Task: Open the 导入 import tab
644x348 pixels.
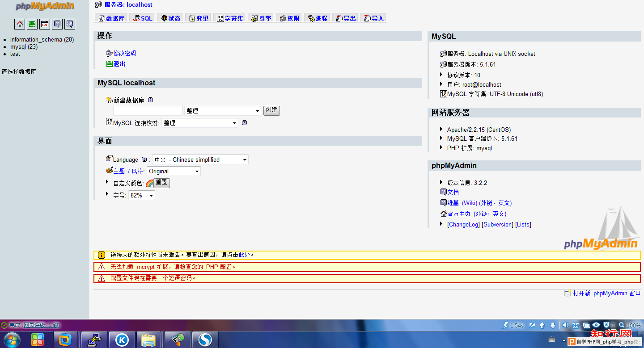Action: tap(374, 18)
